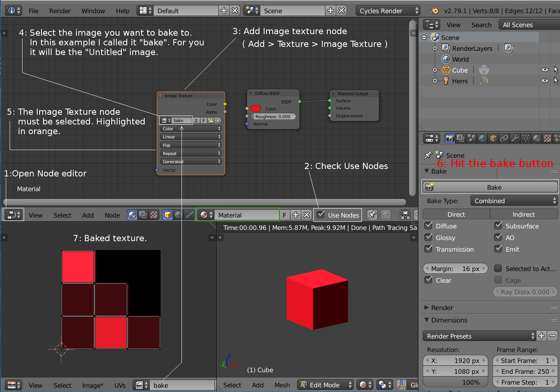Switch to the Indirect pass toggle
This screenshot has width=560, height=392.
click(524, 214)
